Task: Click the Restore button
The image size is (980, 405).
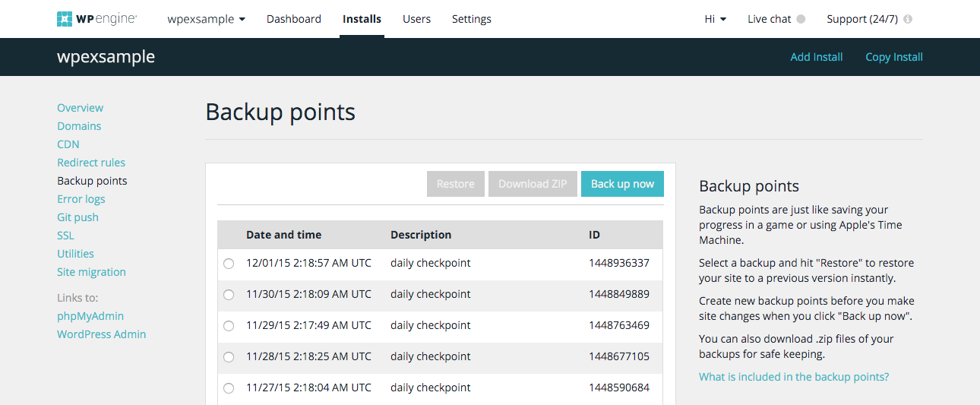Action: click(x=456, y=184)
